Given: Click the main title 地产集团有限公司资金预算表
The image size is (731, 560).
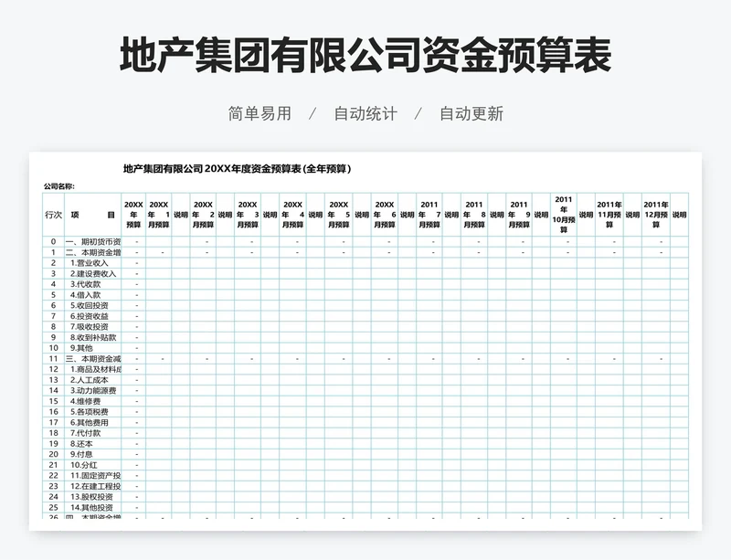Looking at the screenshot, I should coord(365,56).
